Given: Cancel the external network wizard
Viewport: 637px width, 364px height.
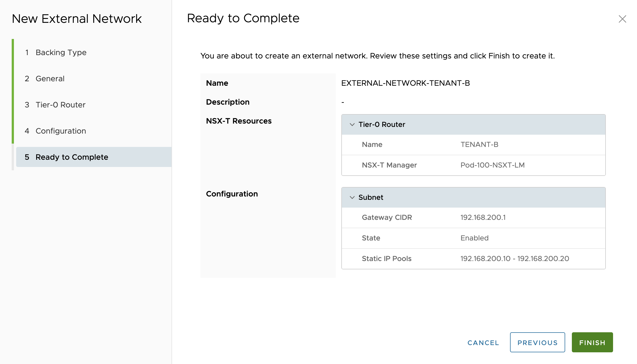Looking at the screenshot, I should pyautogui.click(x=483, y=343).
